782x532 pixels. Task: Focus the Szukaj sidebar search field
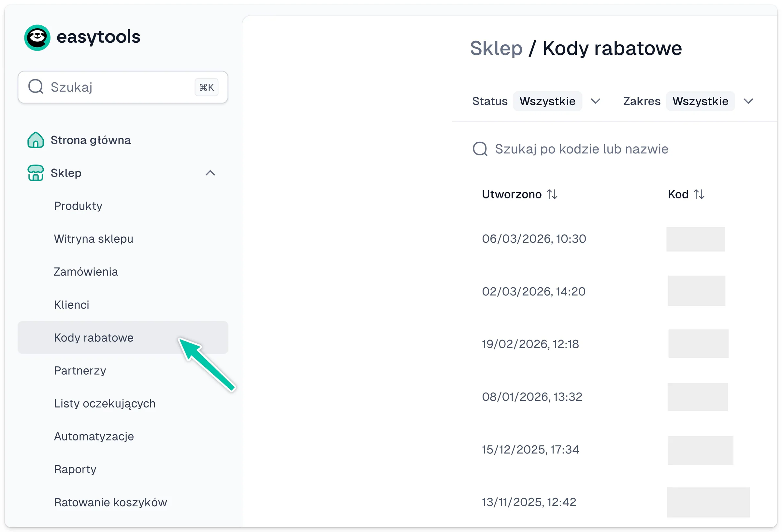pyautogui.click(x=123, y=87)
